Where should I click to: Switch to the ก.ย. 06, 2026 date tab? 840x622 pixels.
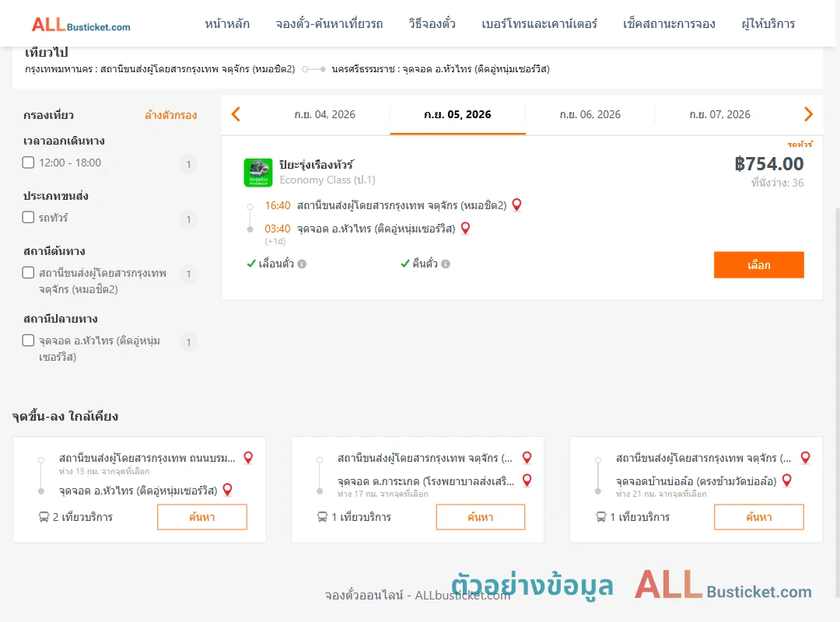(590, 114)
